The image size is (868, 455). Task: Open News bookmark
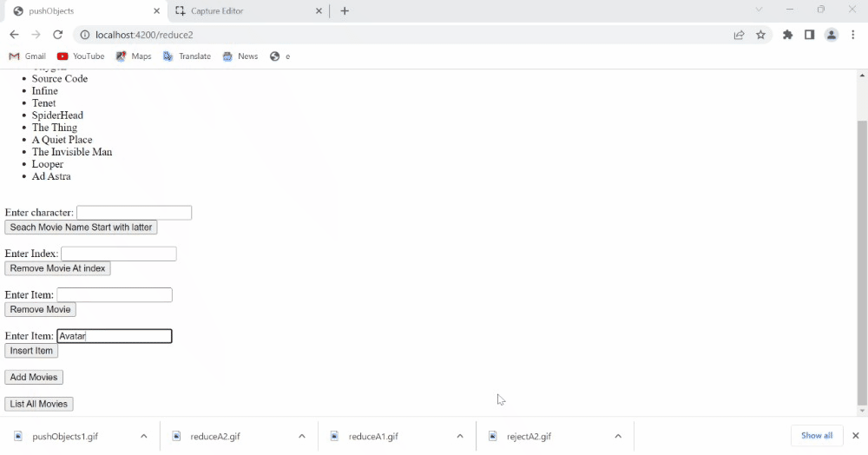click(x=240, y=56)
